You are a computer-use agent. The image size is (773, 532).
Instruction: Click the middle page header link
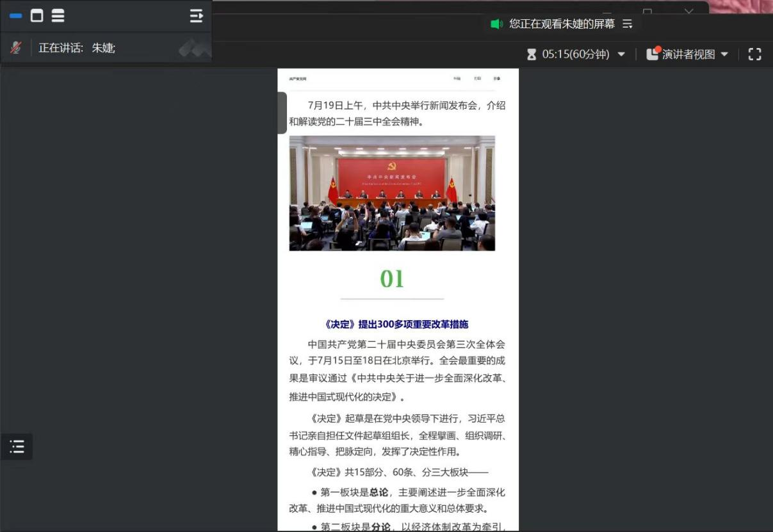click(x=477, y=79)
